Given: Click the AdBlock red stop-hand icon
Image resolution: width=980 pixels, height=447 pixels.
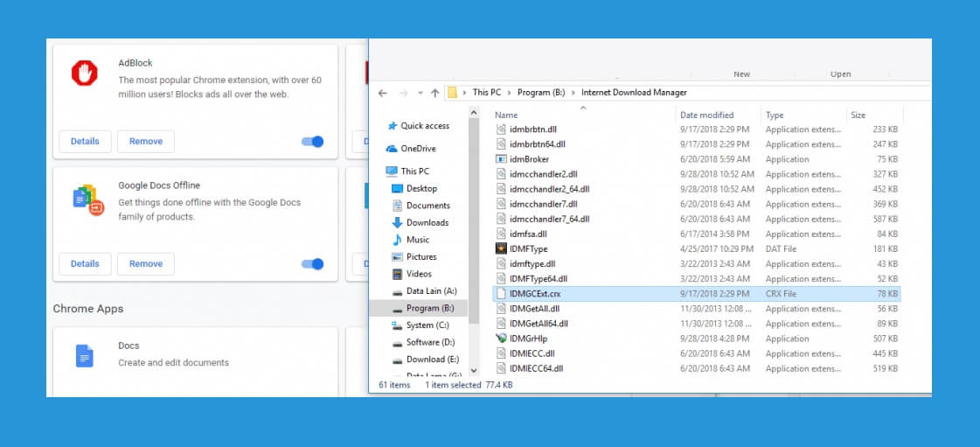Looking at the screenshot, I should (x=85, y=73).
